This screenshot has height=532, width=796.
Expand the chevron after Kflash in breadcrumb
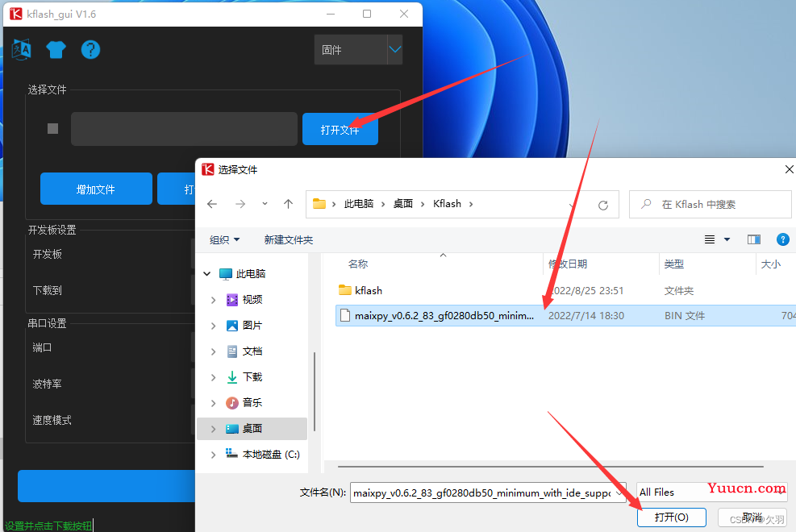471,204
